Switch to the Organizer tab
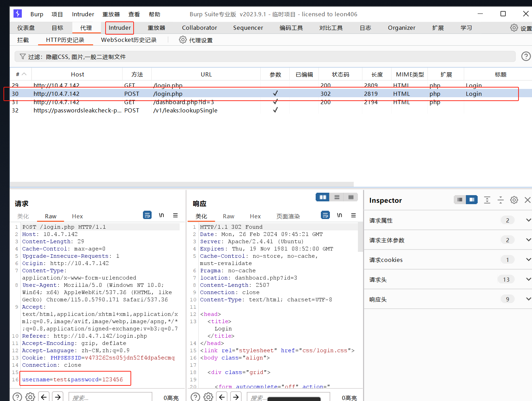This screenshot has height=401, width=532. click(x=402, y=28)
